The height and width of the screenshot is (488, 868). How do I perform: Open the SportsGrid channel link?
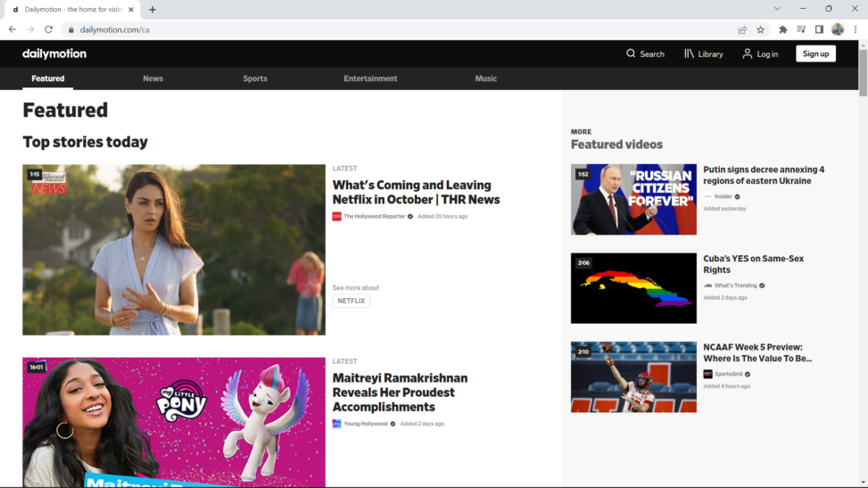[x=728, y=375]
